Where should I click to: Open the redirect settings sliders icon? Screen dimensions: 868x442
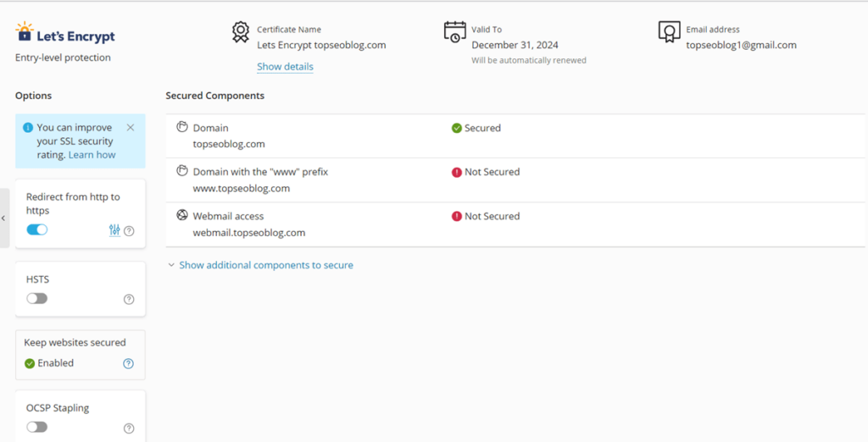pos(114,230)
